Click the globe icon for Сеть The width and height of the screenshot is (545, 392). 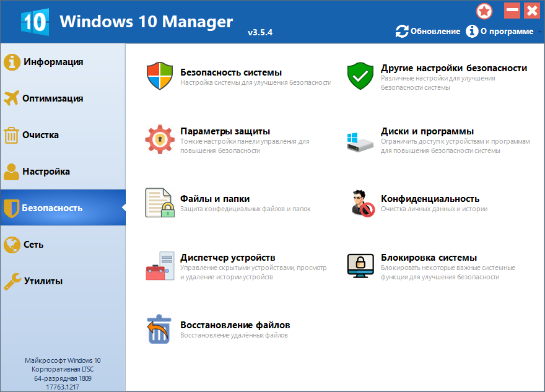click(x=12, y=245)
